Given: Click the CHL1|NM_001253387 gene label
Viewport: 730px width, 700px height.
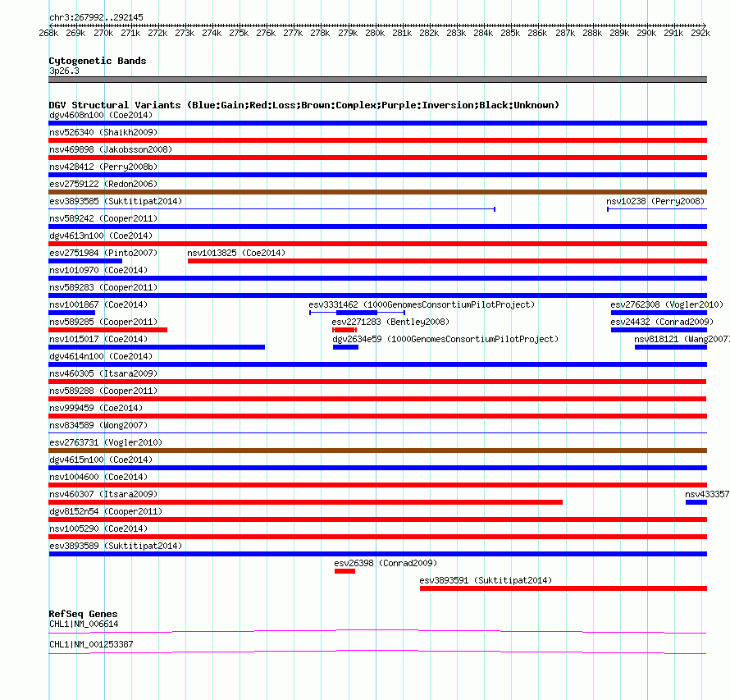Looking at the screenshot, I should point(91,644).
